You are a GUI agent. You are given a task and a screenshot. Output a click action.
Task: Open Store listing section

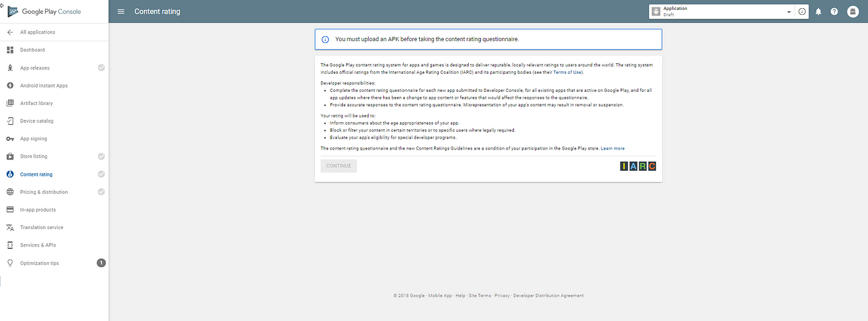(34, 156)
